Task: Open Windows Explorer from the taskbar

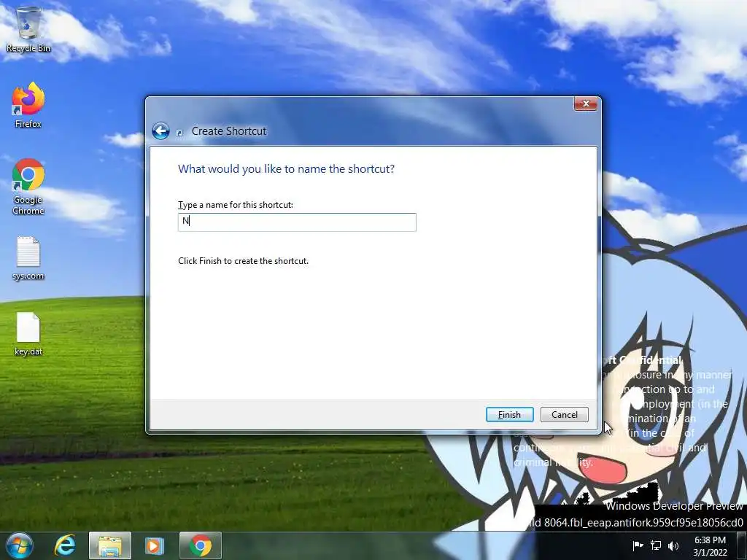Action: click(x=109, y=545)
